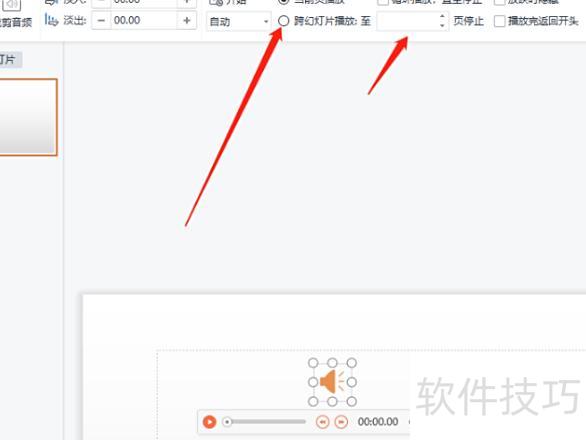Enable the 播放完返回开头 checkbox

pos(499,21)
